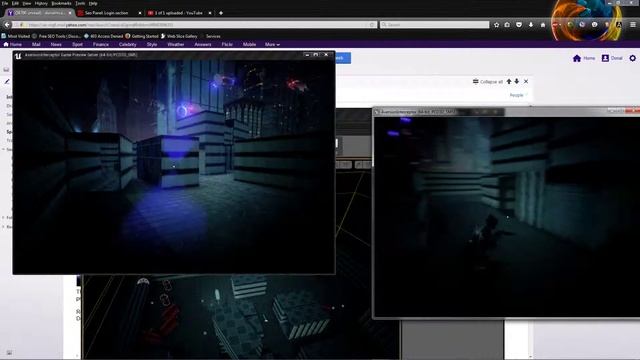640x360 pixels.
Task: Open a new tab with the plus
Action: point(221,13)
